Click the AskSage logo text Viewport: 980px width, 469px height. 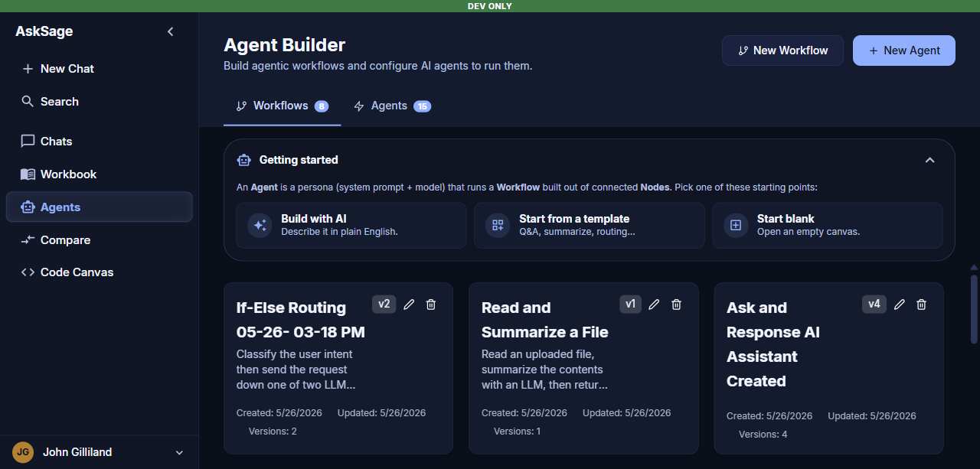coord(44,31)
